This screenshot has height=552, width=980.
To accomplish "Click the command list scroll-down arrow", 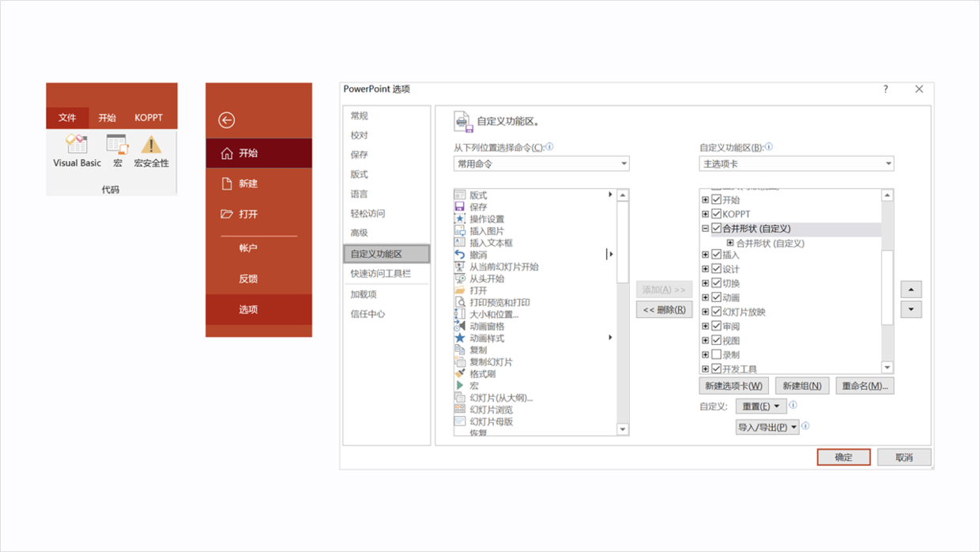I will (x=623, y=429).
